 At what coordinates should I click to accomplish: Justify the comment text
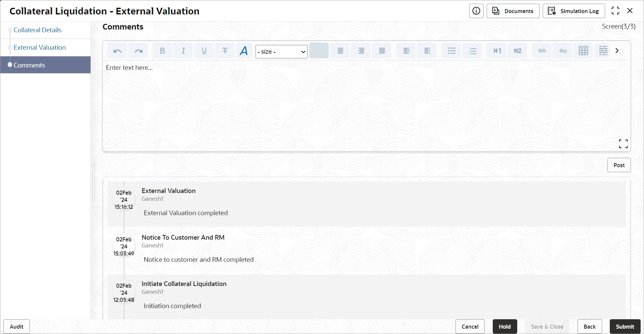click(x=382, y=51)
